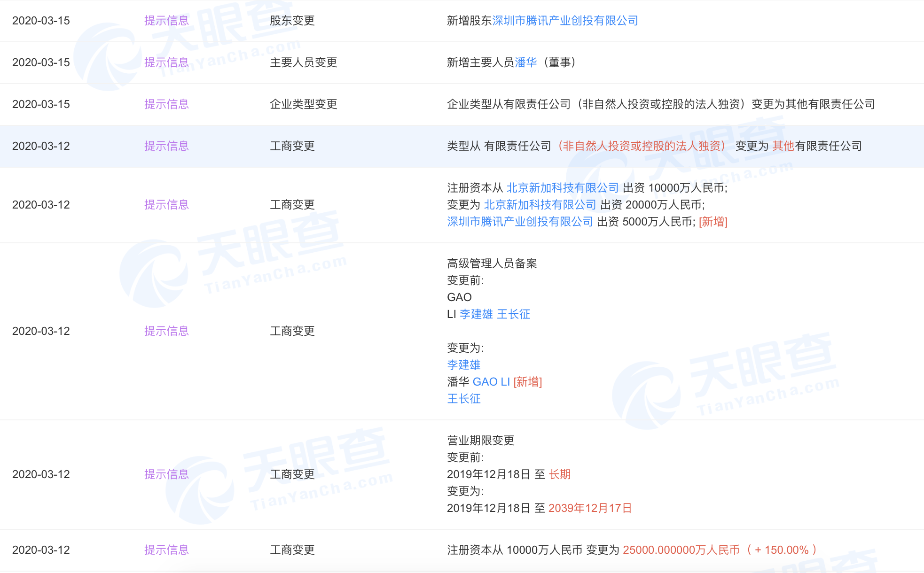924x573 pixels.
Task: Click the red 25000.000000万人民币 value
Action: click(x=681, y=550)
